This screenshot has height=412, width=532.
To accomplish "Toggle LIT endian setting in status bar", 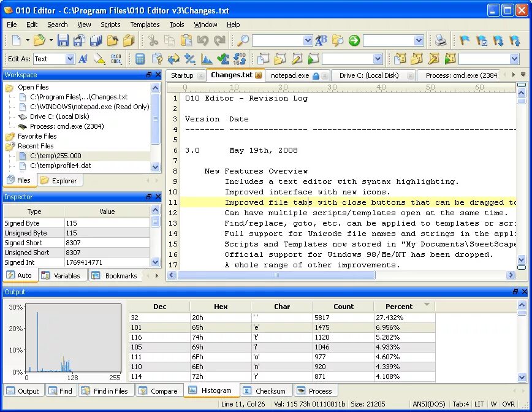I will (479, 404).
